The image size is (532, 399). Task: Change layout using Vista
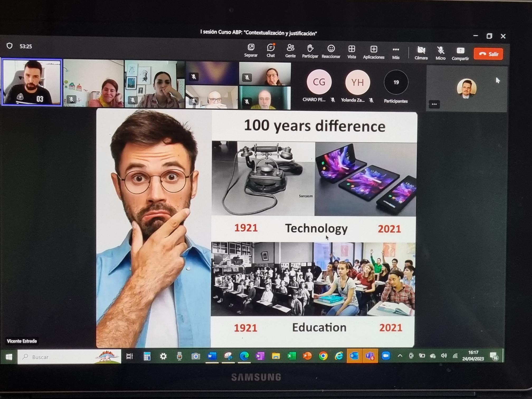(x=351, y=52)
